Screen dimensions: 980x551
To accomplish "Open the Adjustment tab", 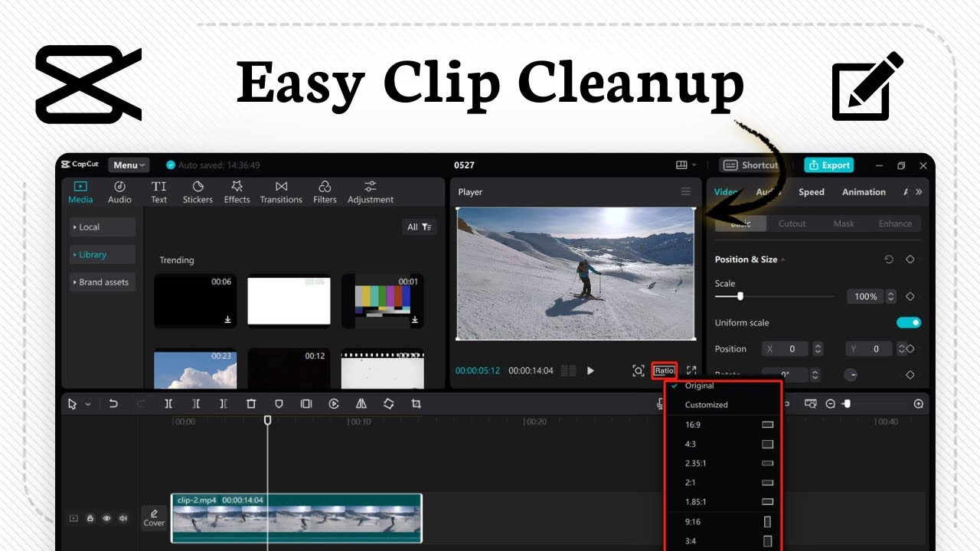I will pyautogui.click(x=371, y=192).
